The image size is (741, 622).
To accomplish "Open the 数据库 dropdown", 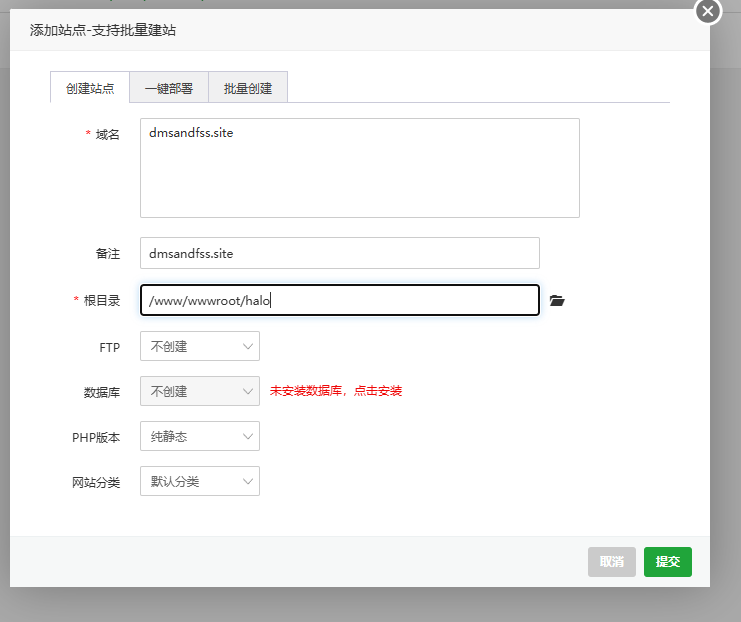I will tap(200, 391).
